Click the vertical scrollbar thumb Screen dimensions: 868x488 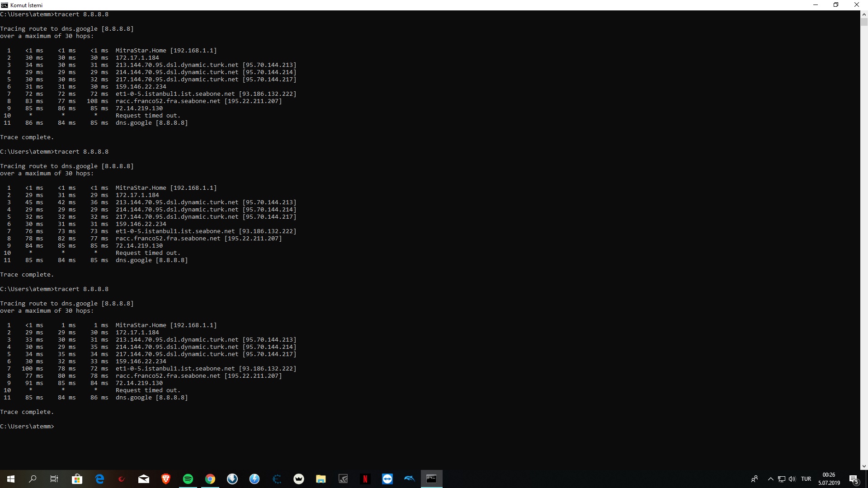864,22
